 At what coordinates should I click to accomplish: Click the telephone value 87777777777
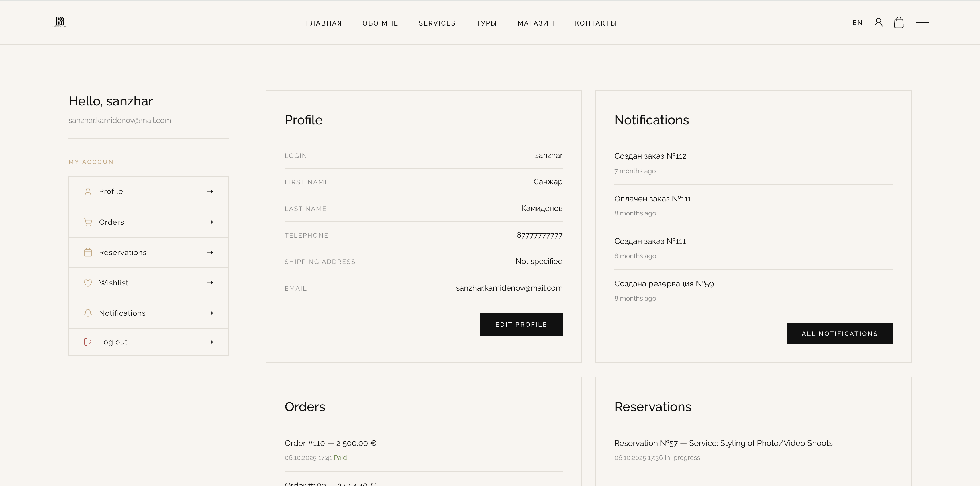[x=540, y=235]
